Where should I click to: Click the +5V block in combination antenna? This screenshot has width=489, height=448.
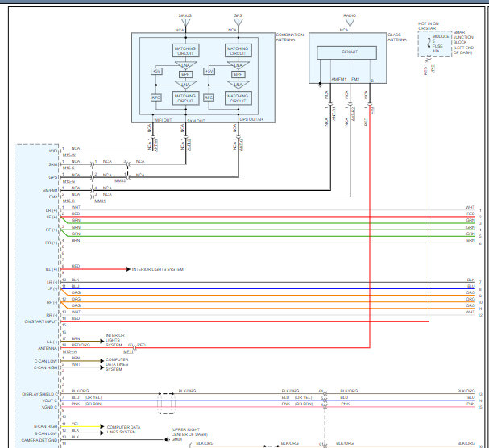[156, 72]
